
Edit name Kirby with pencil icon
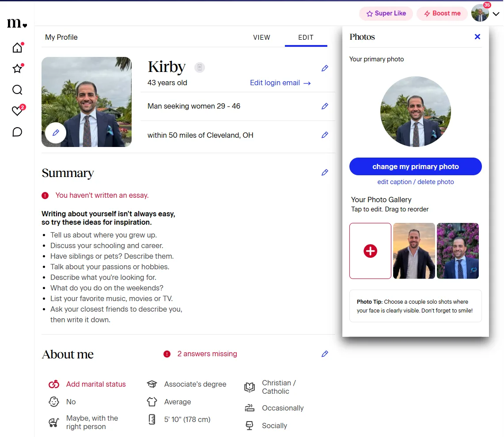tap(325, 68)
